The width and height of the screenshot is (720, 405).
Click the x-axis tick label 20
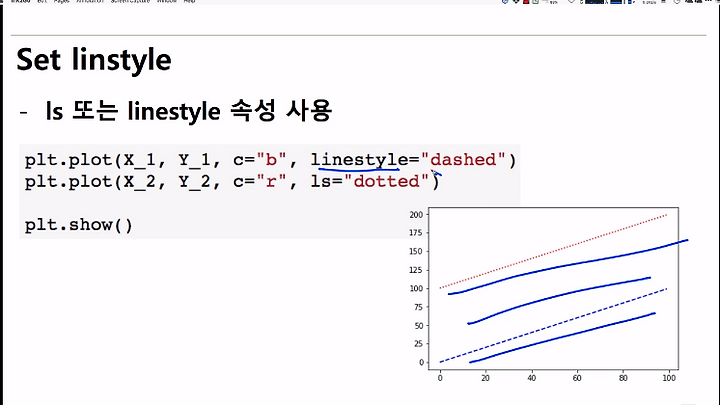tap(485, 378)
